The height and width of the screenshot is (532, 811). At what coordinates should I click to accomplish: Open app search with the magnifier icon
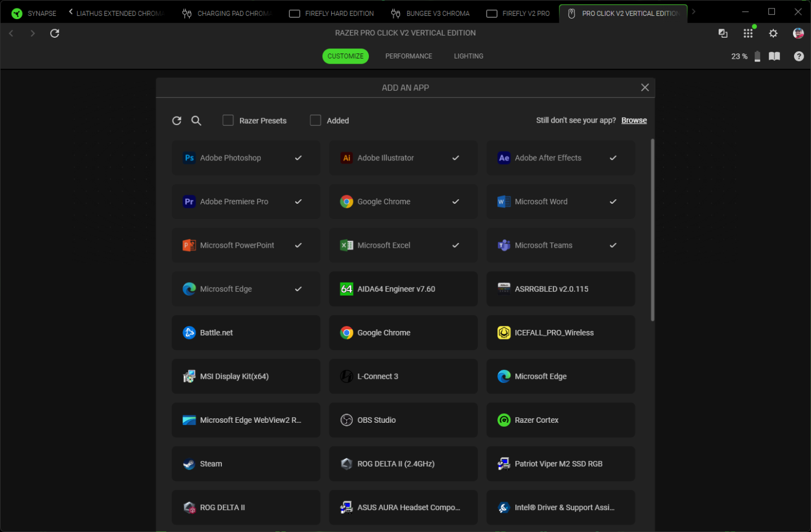[196, 120]
